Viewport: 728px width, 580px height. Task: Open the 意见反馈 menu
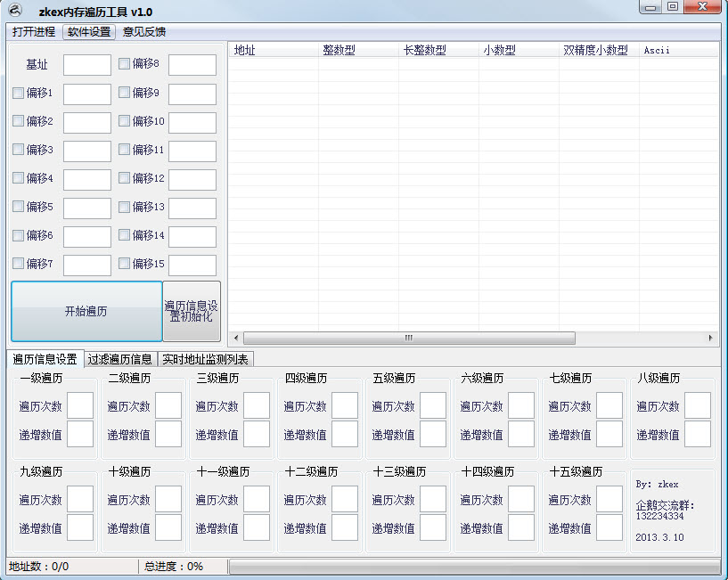144,32
